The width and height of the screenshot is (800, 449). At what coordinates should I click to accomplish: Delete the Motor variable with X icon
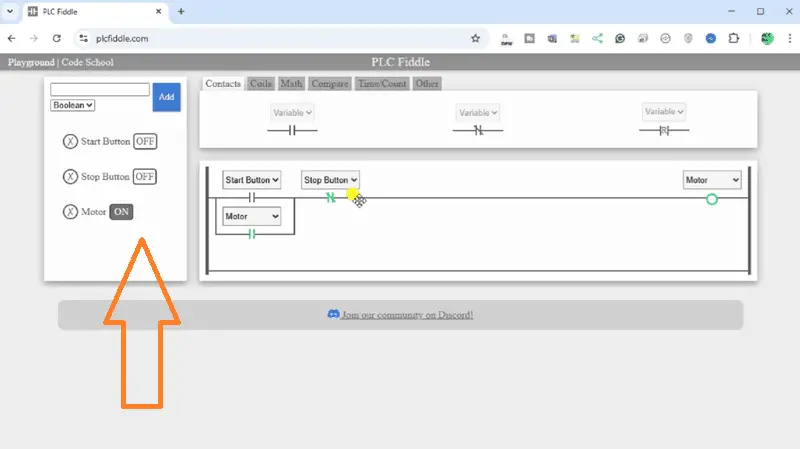pyautogui.click(x=70, y=212)
